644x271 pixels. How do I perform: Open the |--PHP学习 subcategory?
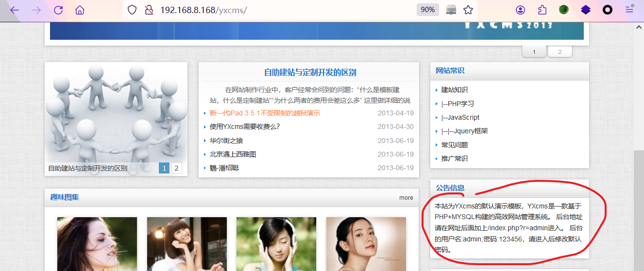[x=457, y=104]
